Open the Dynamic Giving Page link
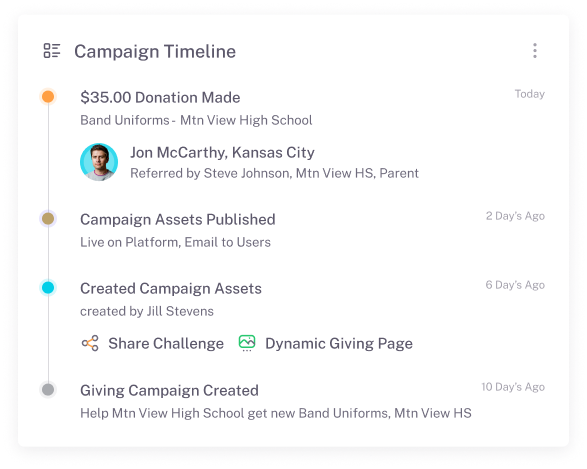This screenshot has width=587, height=469. tap(339, 344)
